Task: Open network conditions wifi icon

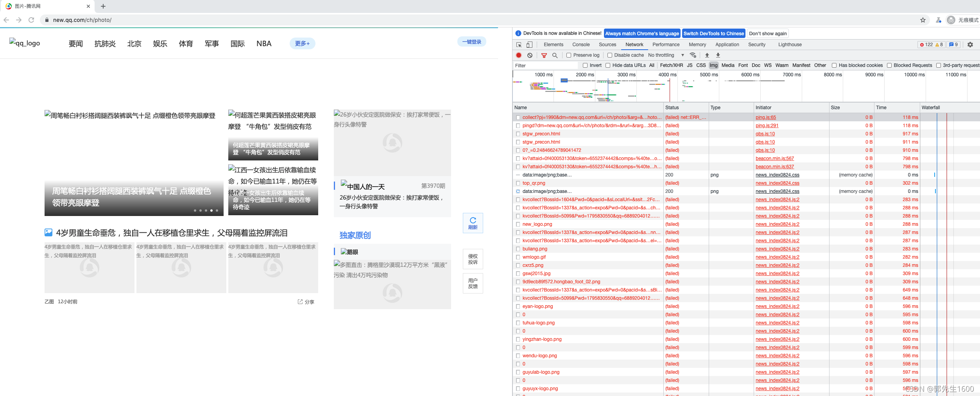Action: click(693, 55)
